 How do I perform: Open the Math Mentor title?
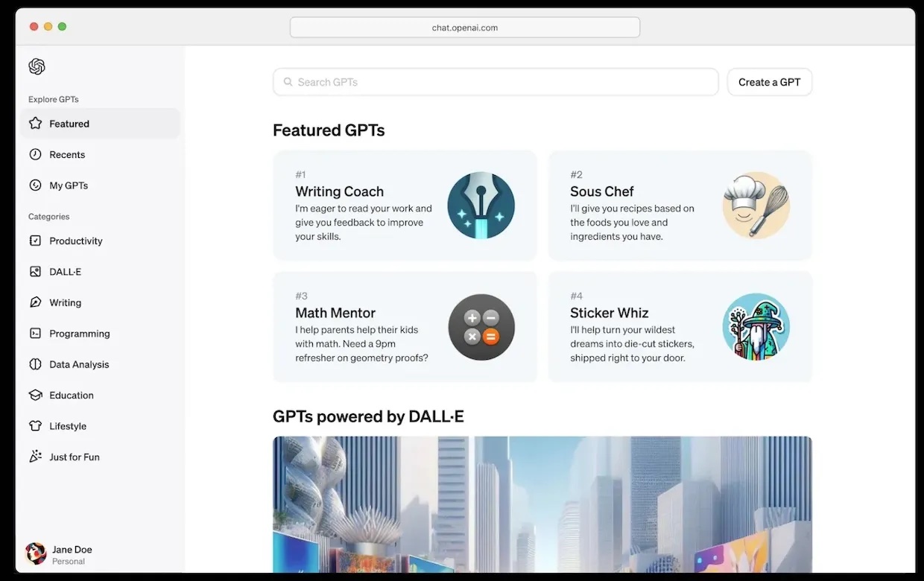pos(335,313)
